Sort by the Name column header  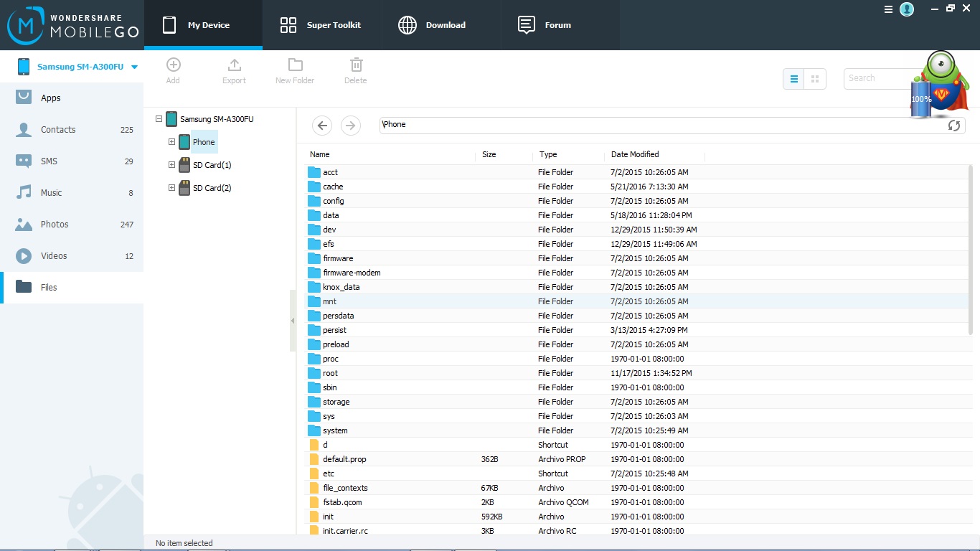pos(319,154)
